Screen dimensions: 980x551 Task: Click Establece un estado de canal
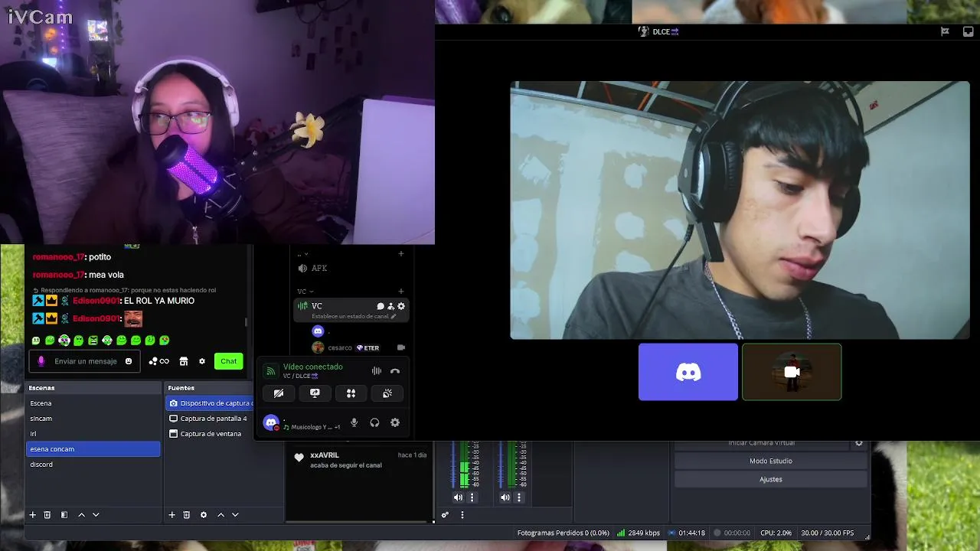pos(354,316)
